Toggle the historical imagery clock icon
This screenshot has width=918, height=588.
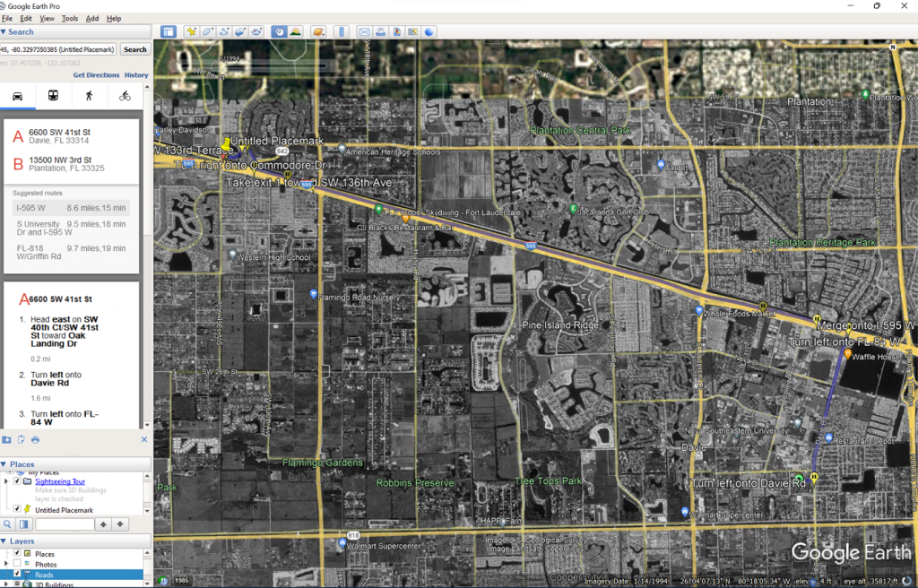click(x=279, y=31)
